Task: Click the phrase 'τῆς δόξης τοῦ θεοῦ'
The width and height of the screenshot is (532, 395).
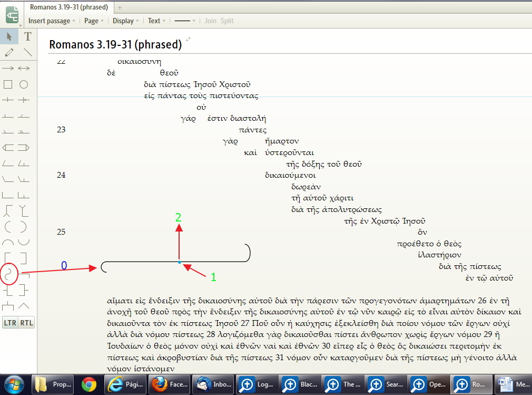Action: coord(324,164)
